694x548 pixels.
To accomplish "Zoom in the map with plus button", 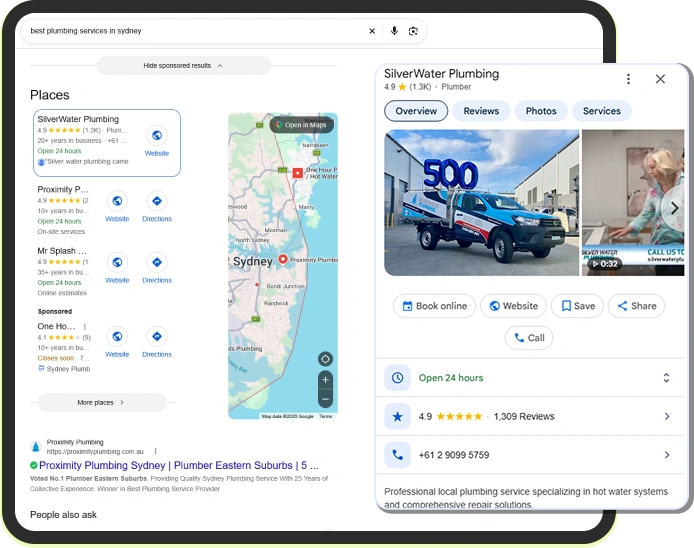I will pyautogui.click(x=325, y=380).
